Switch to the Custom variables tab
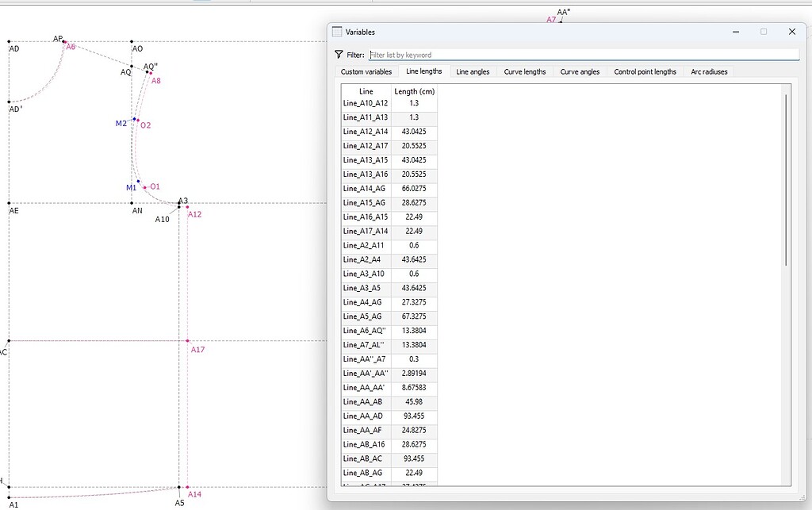The width and height of the screenshot is (812, 510). point(365,71)
